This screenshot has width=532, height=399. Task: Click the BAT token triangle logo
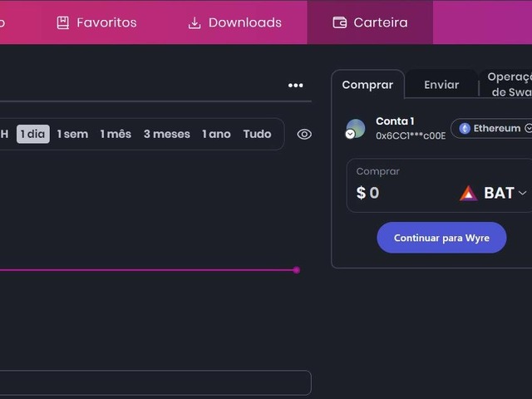tap(469, 193)
